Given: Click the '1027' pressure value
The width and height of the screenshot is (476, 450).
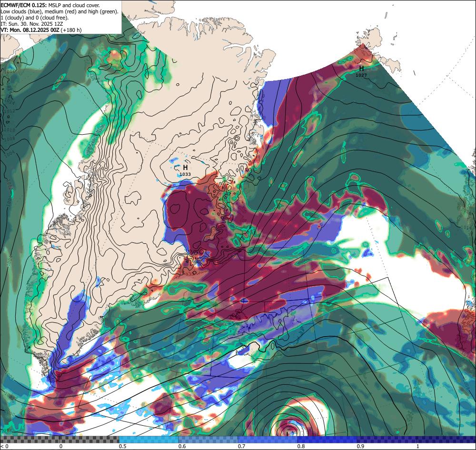Looking at the screenshot, I should click(361, 75).
